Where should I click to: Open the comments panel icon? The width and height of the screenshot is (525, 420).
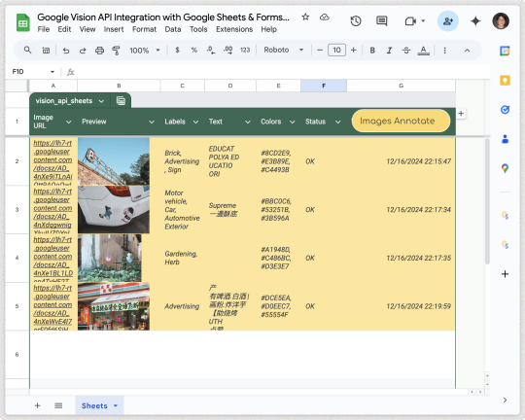tap(382, 21)
